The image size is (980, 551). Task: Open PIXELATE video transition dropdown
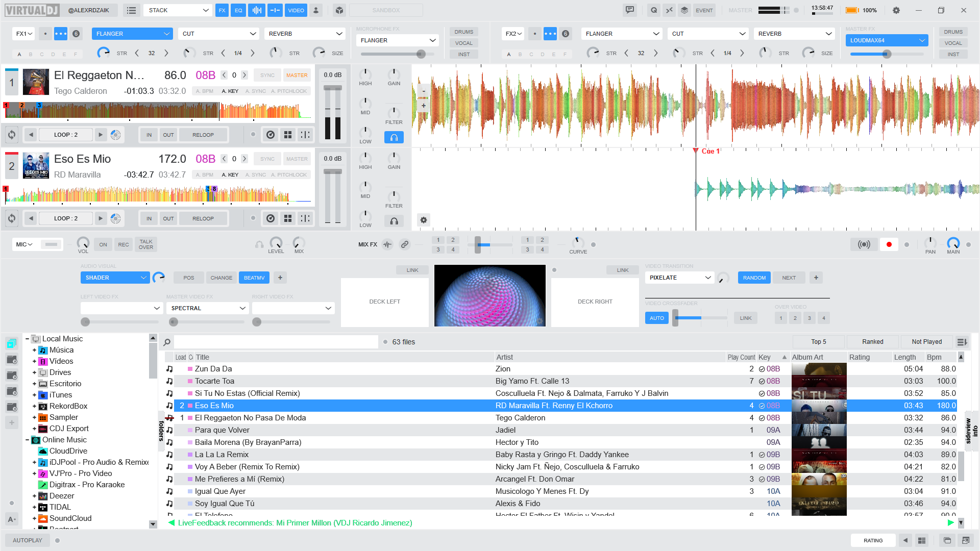pyautogui.click(x=679, y=278)
